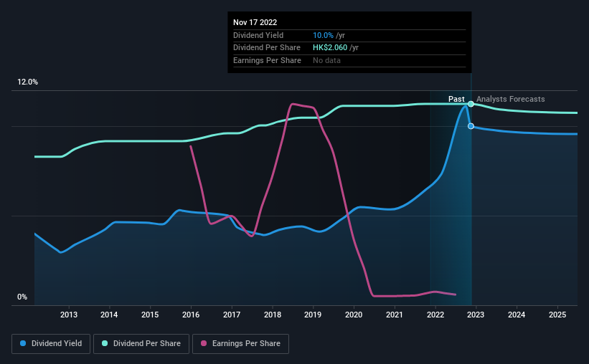Toggle the Earnings Per Share legend button
589x364 pixels.
[x=240, y=344]
